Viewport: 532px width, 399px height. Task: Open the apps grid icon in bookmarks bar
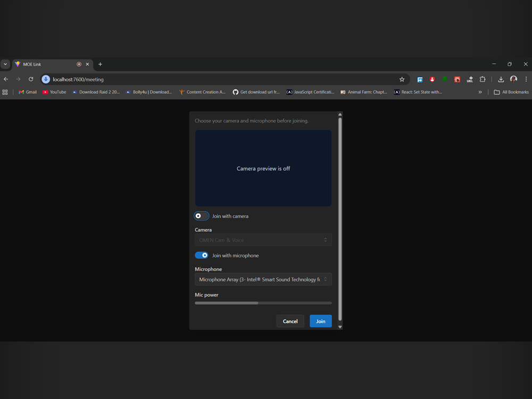pyautogui.click(x=5, y=92)
